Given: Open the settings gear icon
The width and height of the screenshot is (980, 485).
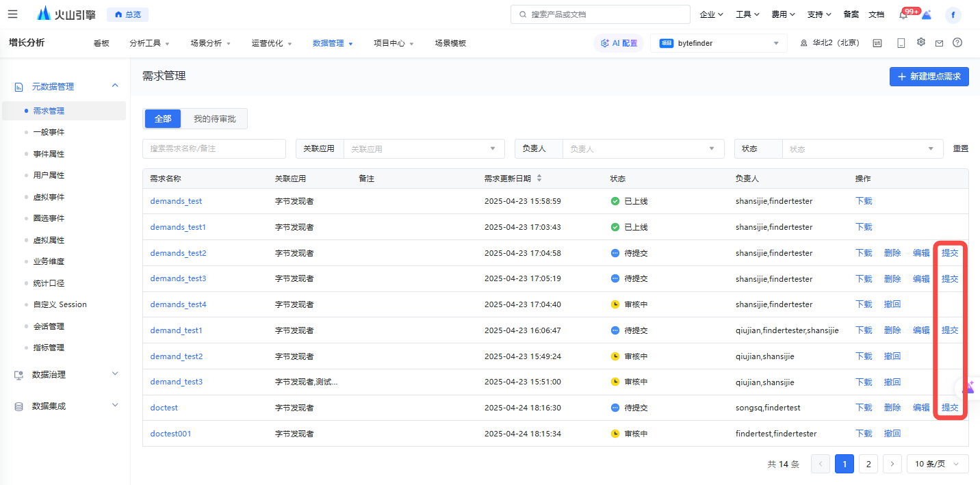Looking at the screenshot, I should [921, 42].
